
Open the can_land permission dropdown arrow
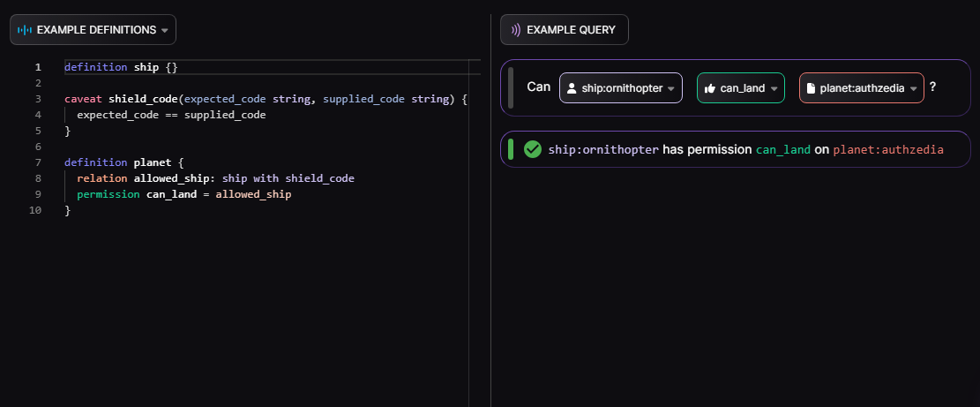point(774,89)
